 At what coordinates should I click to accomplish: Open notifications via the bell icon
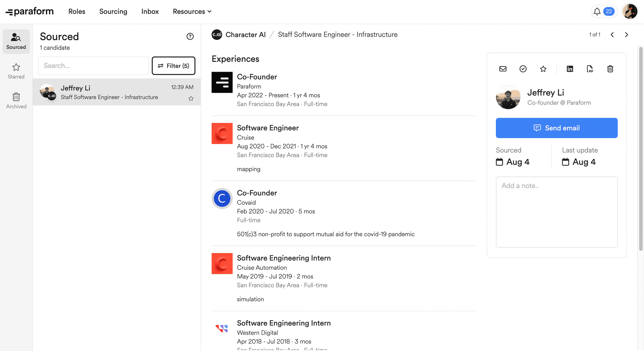point(597,11)
